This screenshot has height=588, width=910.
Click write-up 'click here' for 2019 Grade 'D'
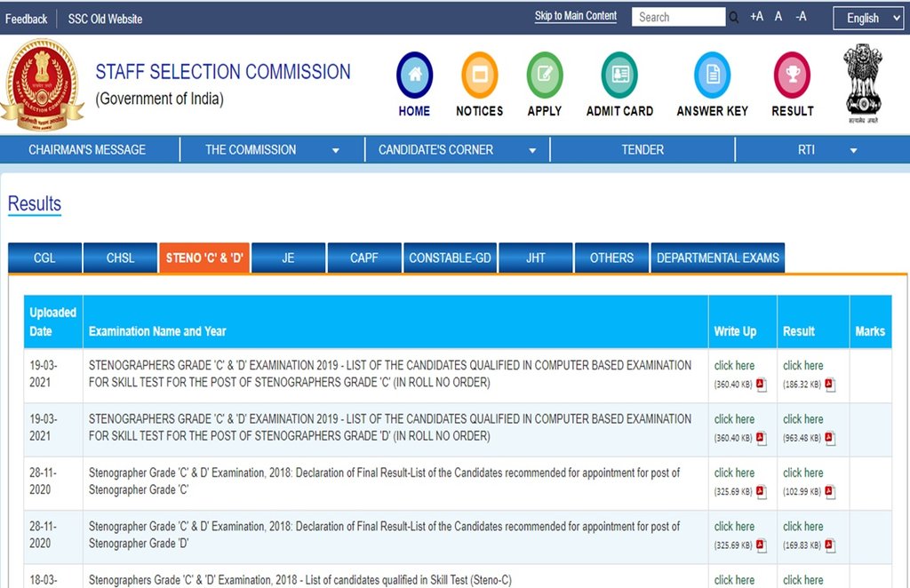tap(734, 418)
